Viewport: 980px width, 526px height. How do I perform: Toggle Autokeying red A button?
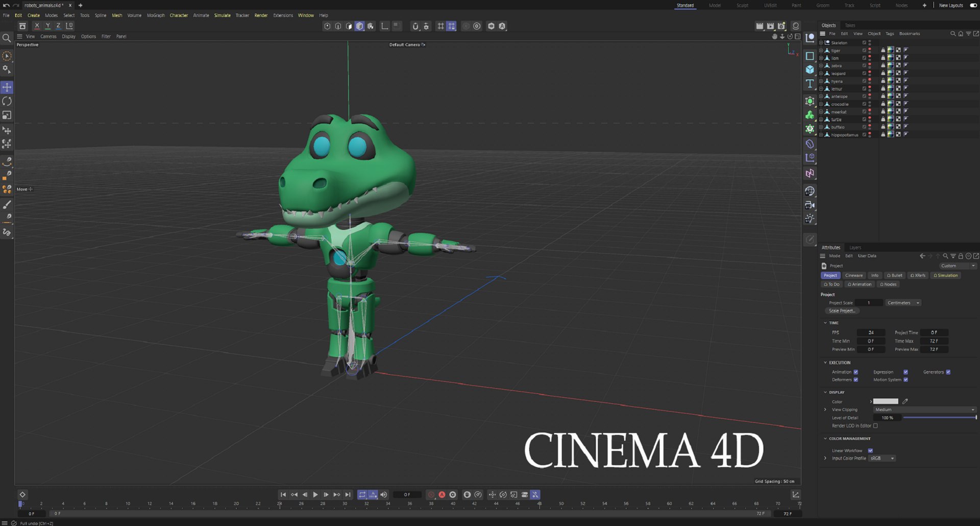pyautogui.click(x=442, y=494)
